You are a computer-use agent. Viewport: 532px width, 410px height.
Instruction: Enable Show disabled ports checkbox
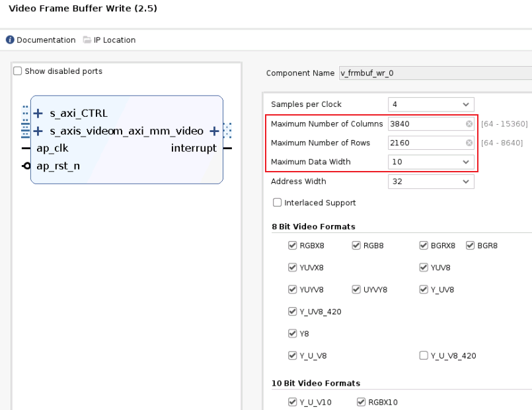click(18, 71)
